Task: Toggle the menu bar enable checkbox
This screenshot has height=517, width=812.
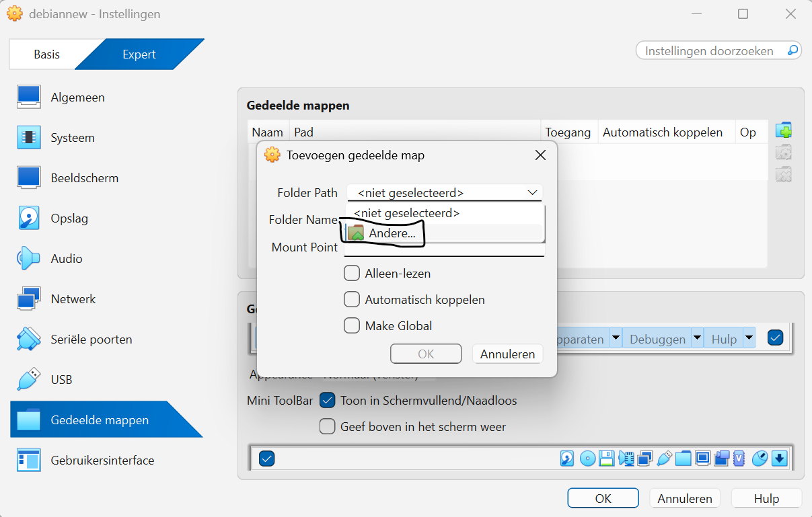Action: point(775,338)
